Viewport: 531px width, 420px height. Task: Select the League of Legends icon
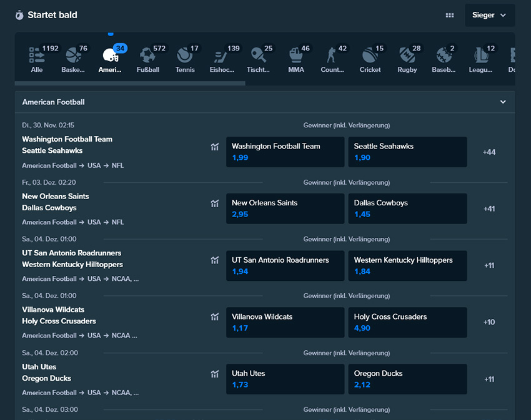tap(481, 55)
